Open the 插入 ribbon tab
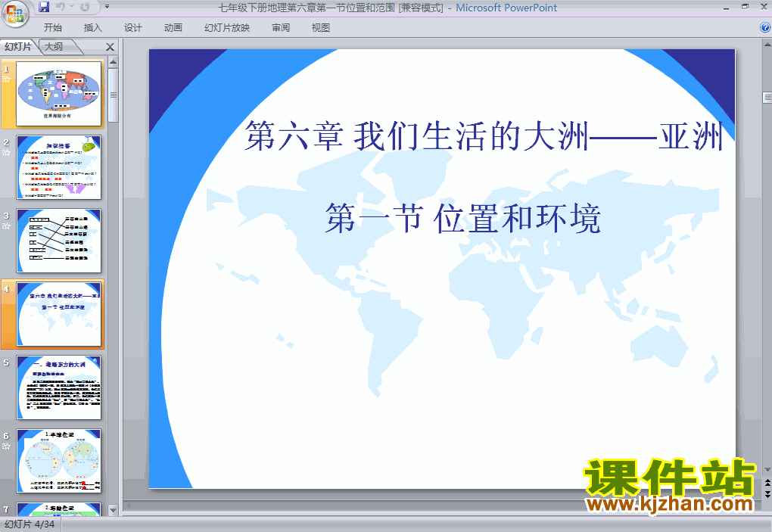This screenshot has width=772, height=532. tap(92, 28)
